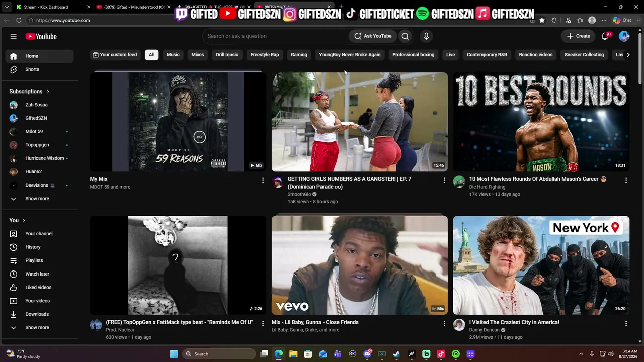Play the 59 Reasons My Mix thumbnail
The height and width of the screenshot is (362, 644).
(x=178, y=122)
